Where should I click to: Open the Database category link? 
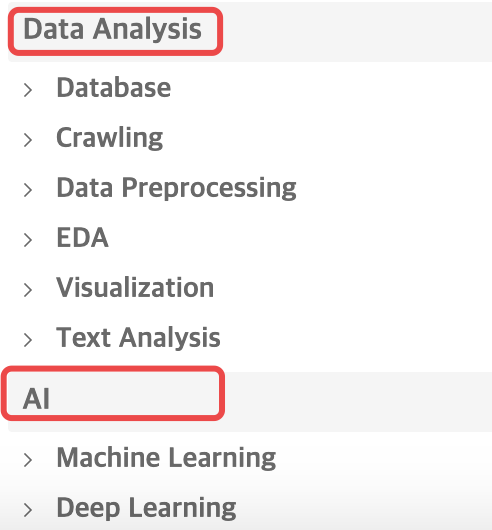click(x=114, y=88)
